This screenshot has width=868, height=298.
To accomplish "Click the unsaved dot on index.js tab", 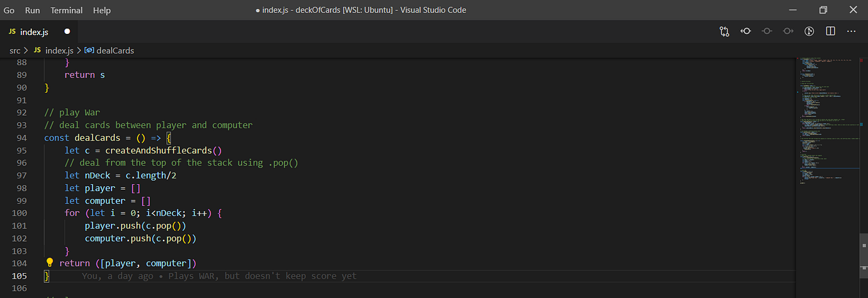I will coord(66,31).
